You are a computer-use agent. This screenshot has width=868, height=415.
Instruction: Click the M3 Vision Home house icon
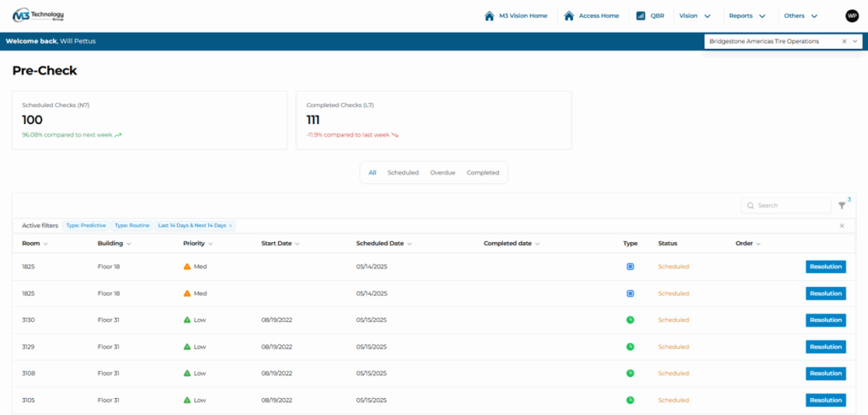(489, 15)
